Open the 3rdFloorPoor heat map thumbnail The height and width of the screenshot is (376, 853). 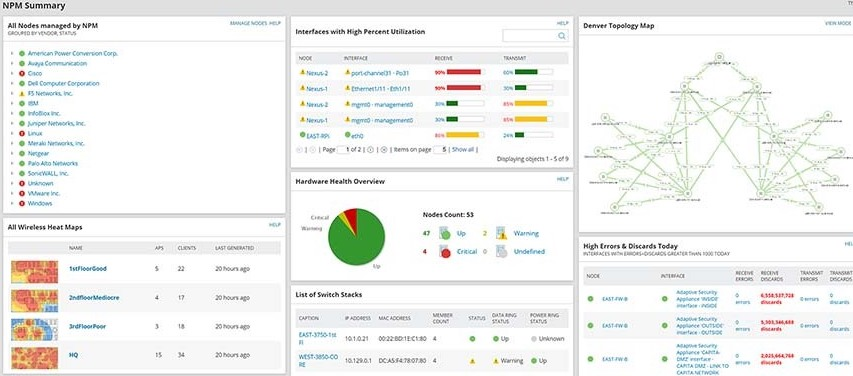[x=34, y=329]
